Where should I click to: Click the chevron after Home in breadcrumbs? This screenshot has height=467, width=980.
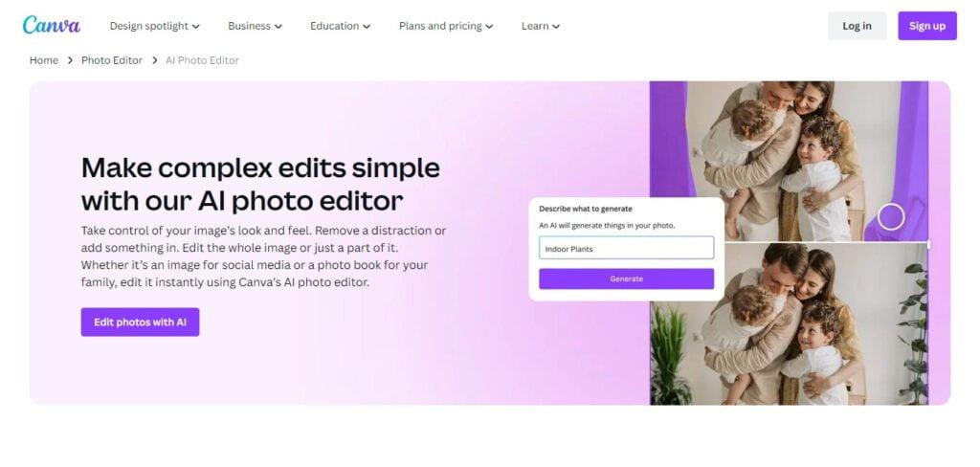[x=70, y=60]
